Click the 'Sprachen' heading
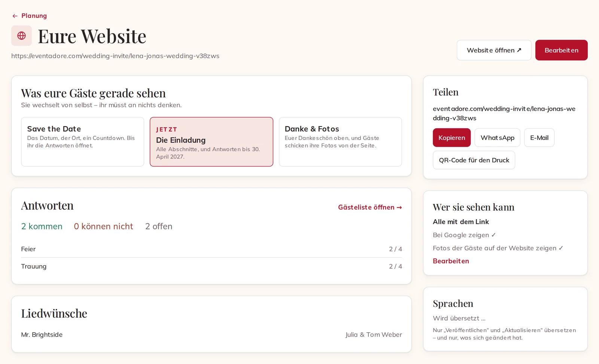599x364 pixels. coord(453,303)
